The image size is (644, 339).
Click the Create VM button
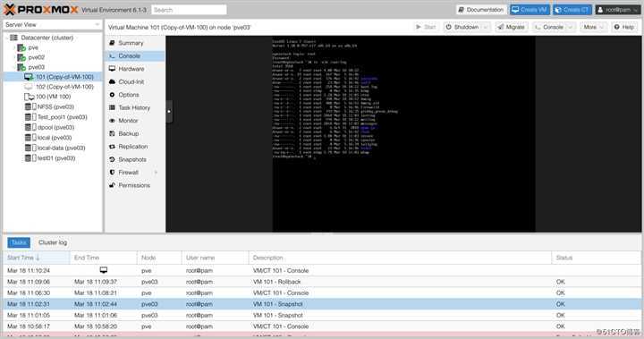coord(530,10)
